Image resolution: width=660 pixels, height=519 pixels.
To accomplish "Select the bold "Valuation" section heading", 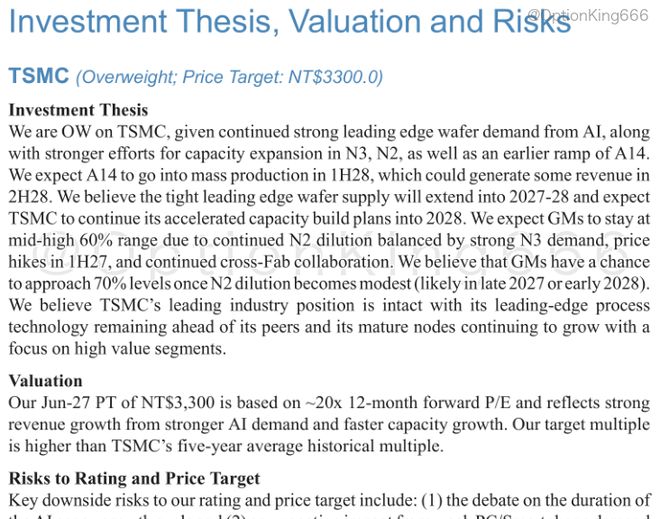I will (45, 381).
